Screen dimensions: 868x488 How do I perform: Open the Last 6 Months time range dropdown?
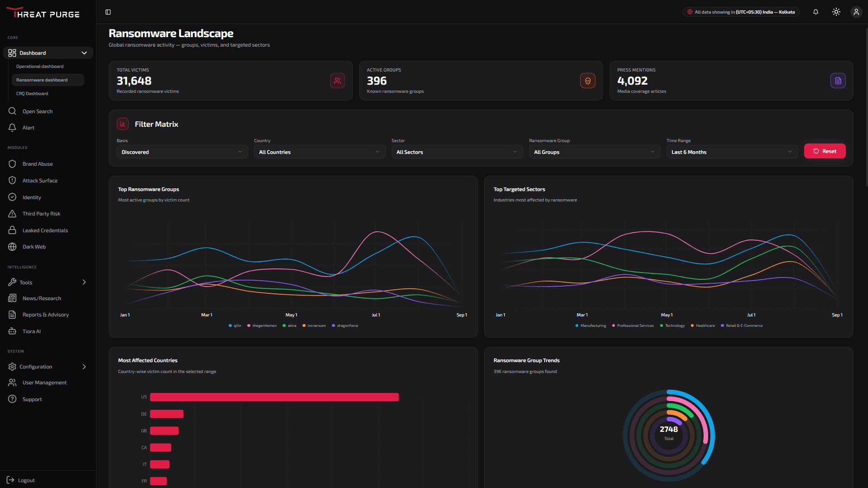pyautogui.click(x=732, y=152)
